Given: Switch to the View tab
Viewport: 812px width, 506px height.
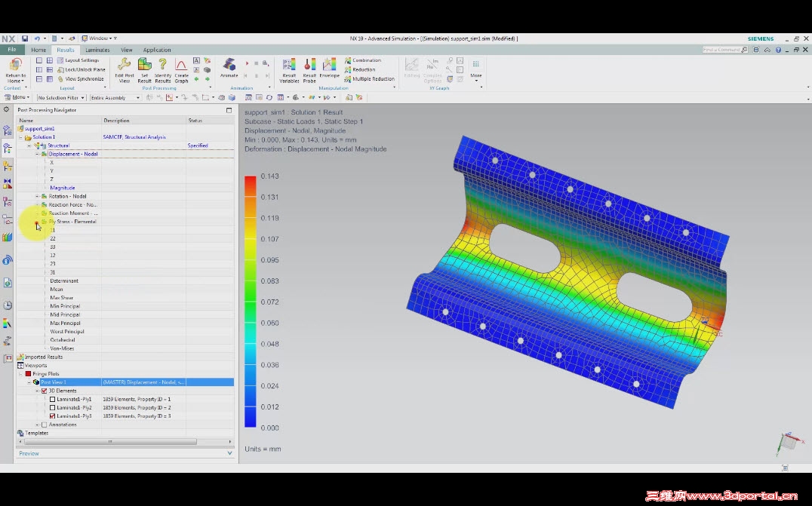Looking at the screenshot, I should click(126, 51).
